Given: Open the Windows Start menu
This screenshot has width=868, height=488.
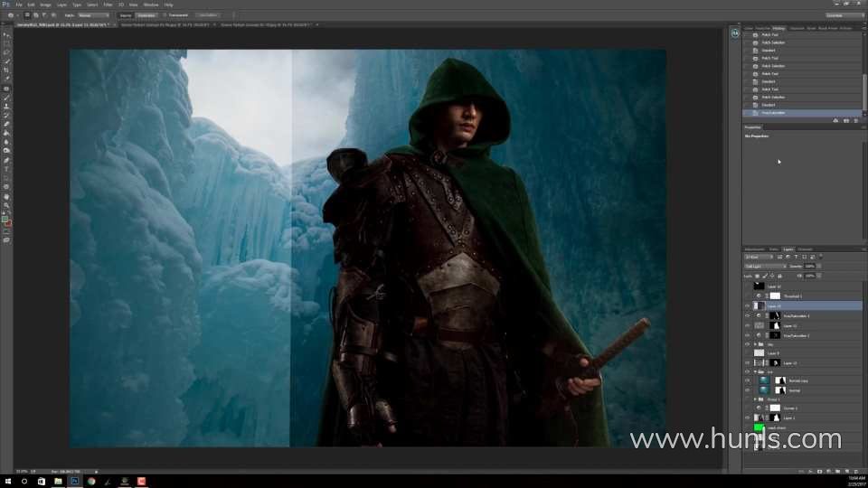Looking at the screenshot, I should tap(7, 481).
